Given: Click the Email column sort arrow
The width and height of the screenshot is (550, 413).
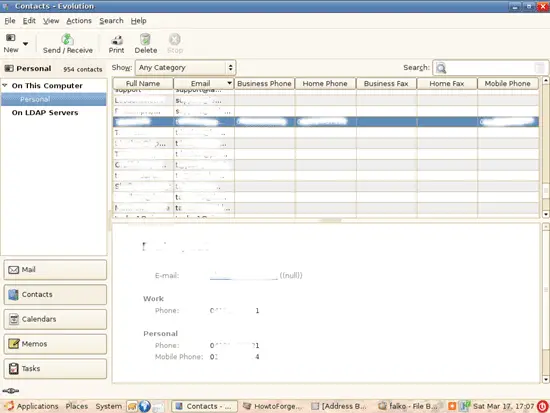Looking at the screenshot, I should click(x=229, y=83).
